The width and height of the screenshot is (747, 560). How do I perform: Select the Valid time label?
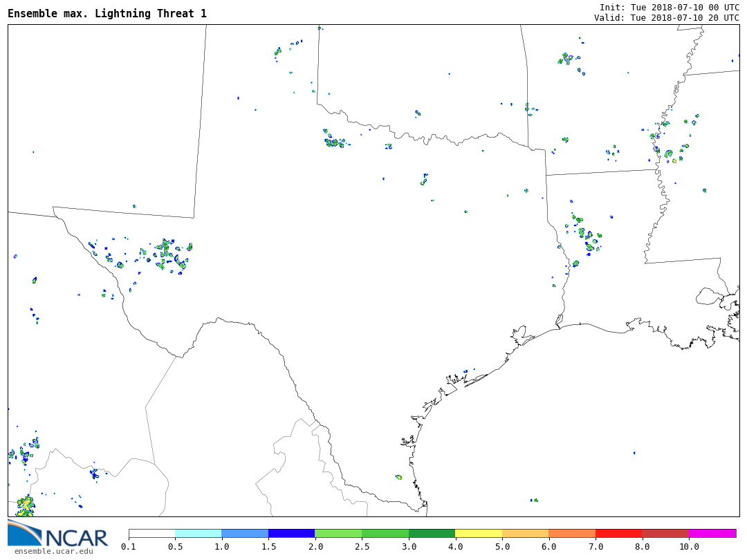point(666,18)
